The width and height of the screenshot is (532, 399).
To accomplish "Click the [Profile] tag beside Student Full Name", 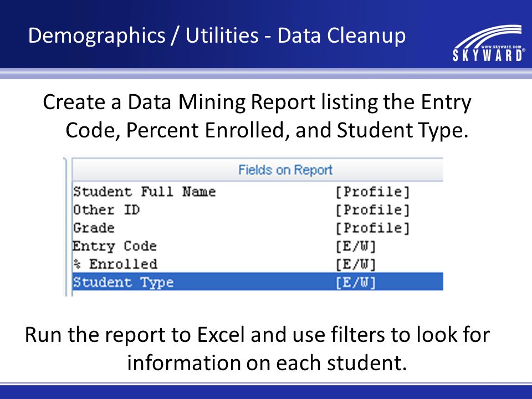I will pyautogui.click(x=372, y=192).
